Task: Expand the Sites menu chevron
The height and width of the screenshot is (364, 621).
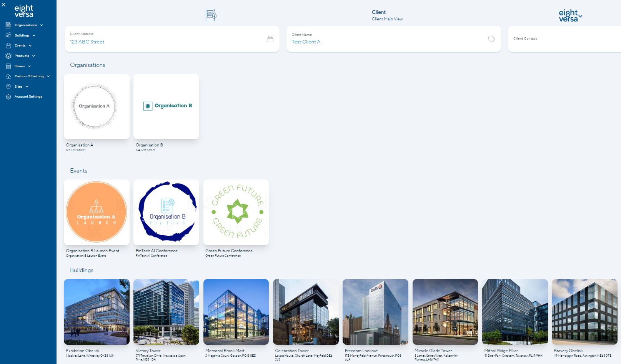Action: coord(27,86)
